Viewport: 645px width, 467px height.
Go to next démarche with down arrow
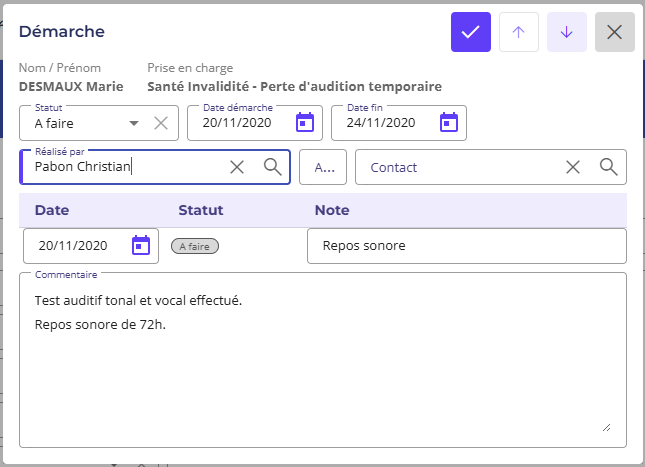[567, 32]
